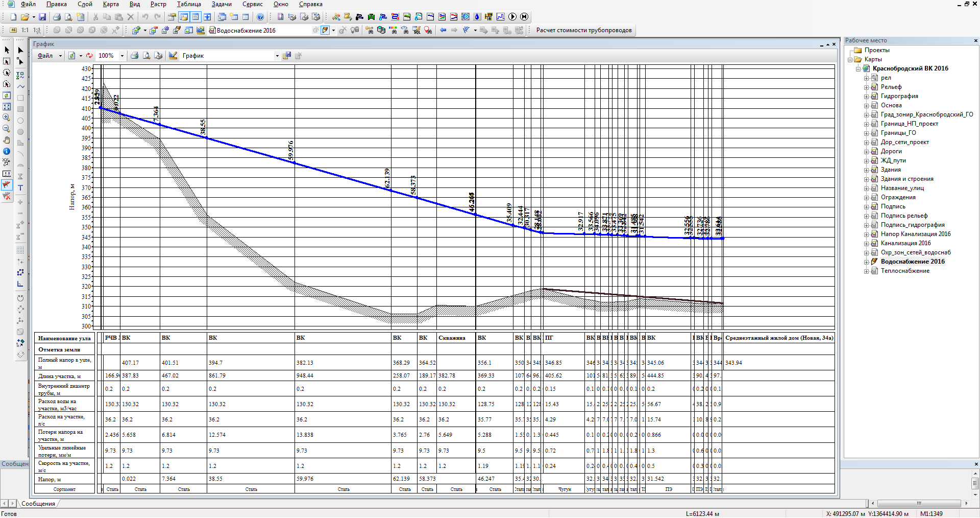Activate the blue Info tool
The image size is (980, 518).
7,151
